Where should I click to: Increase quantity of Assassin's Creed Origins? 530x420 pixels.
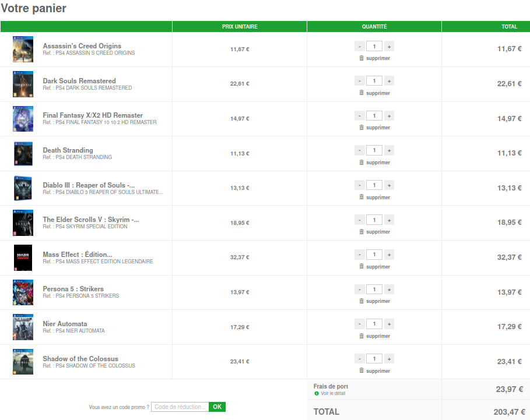click(389, 47)
